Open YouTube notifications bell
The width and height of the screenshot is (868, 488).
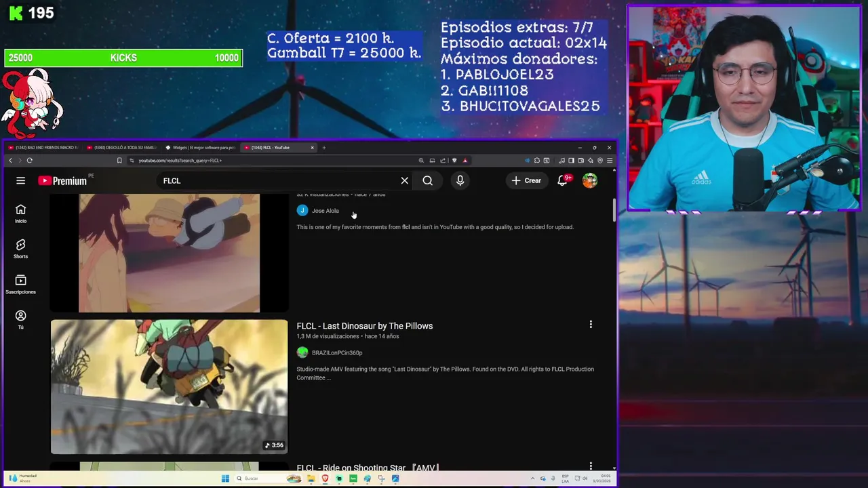[563, 181]
